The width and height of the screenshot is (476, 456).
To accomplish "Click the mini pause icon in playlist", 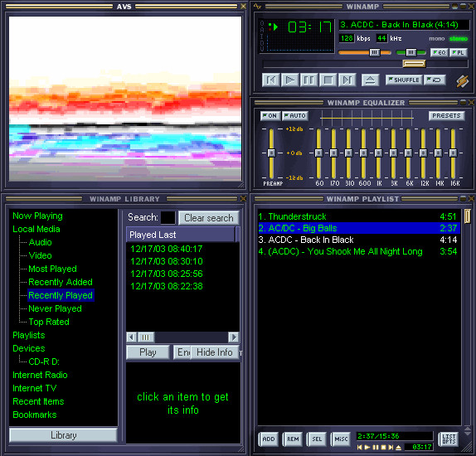I will click(376, 448).
